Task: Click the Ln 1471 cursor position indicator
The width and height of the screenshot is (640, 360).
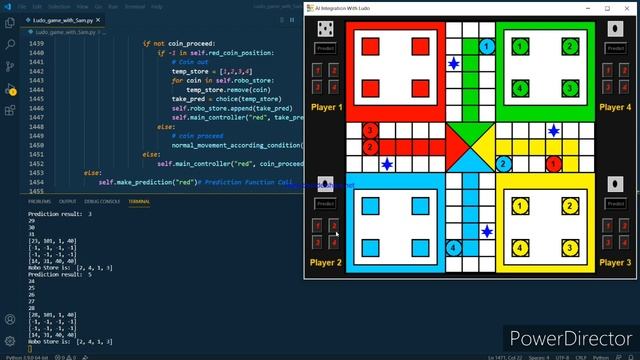Action: coord(505,357)
